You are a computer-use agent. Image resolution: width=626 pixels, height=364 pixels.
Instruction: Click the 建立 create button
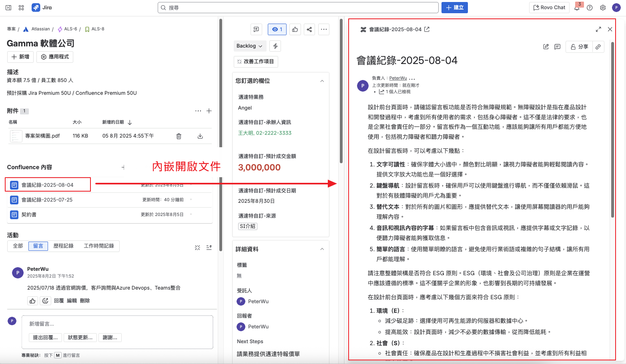(454, 8)
